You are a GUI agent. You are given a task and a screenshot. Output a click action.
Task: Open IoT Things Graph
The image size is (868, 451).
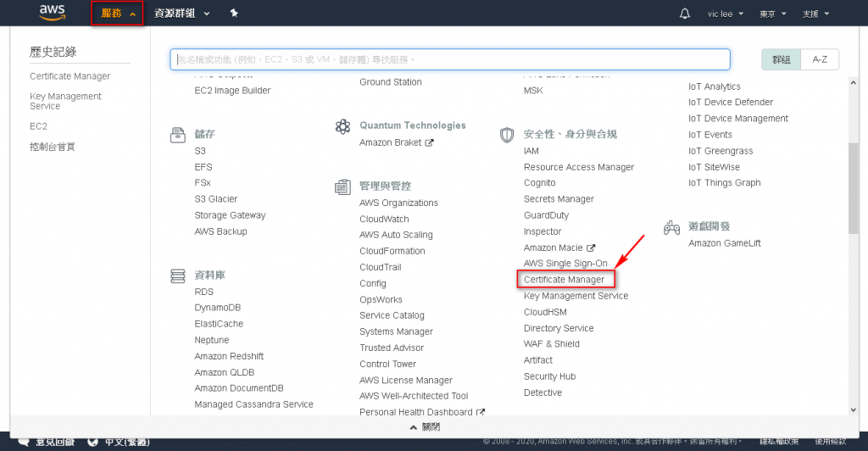(x=724, y=182)
